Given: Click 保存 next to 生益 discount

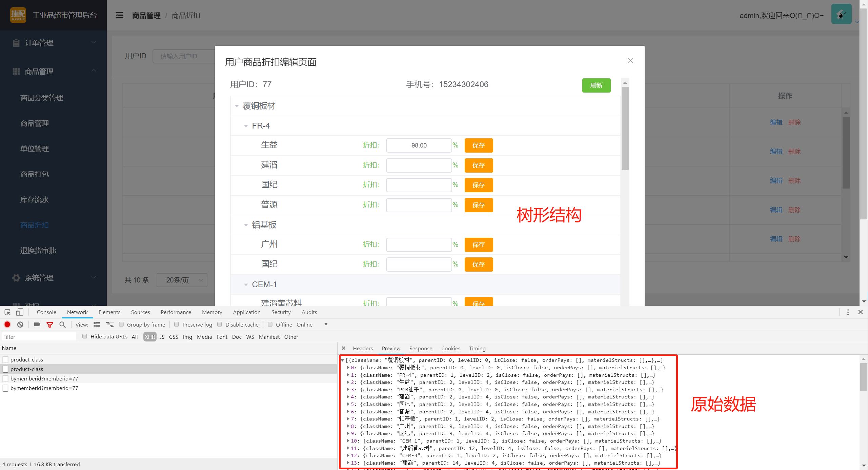Looking at the screenshot, I should point(479,145).
